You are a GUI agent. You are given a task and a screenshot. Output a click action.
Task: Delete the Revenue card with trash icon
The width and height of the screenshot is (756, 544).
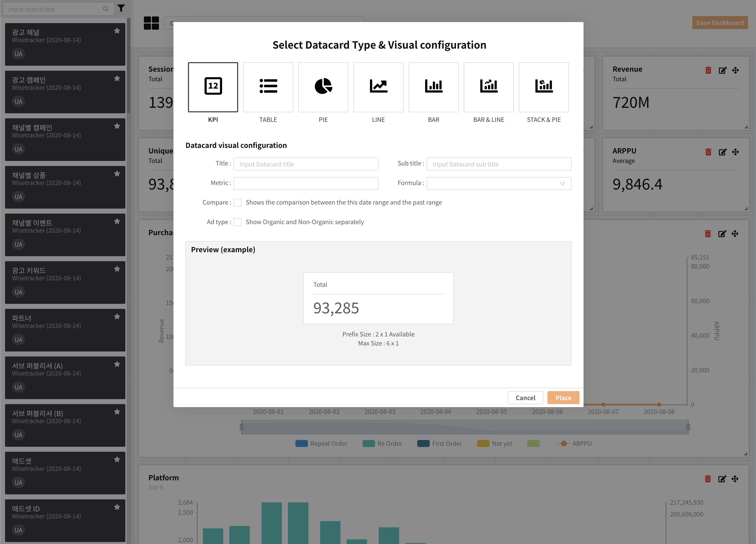point(708,70)
